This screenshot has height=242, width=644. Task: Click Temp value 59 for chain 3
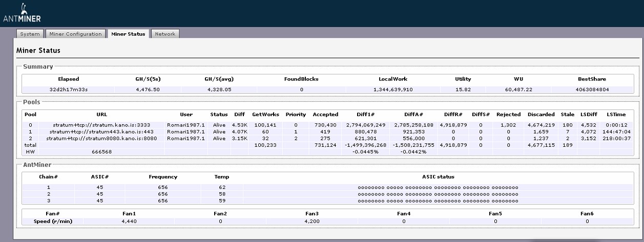(222, 201)
